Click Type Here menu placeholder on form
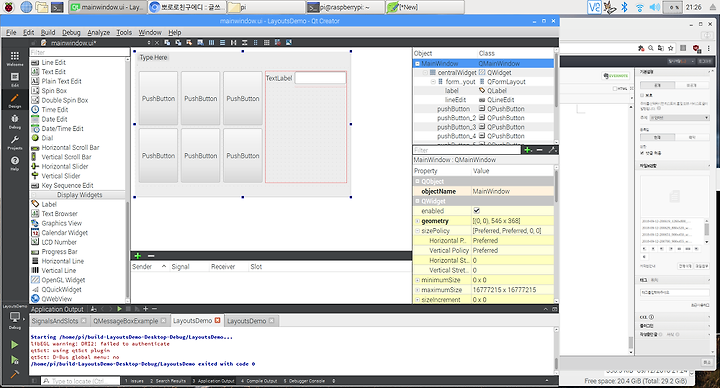Image resolution: width=720 pixels, height=388 pixels. coord(153,57)
